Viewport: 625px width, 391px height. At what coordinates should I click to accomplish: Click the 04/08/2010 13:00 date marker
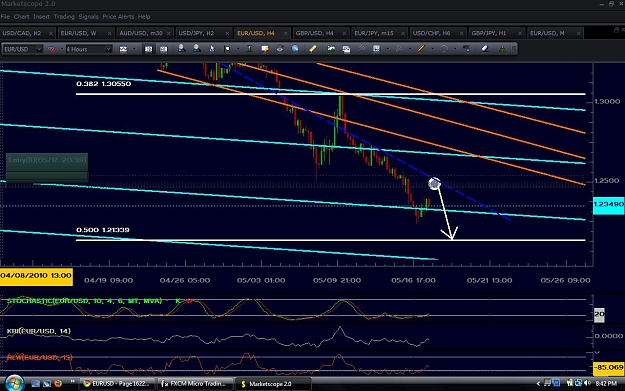(x=36, y=276)
